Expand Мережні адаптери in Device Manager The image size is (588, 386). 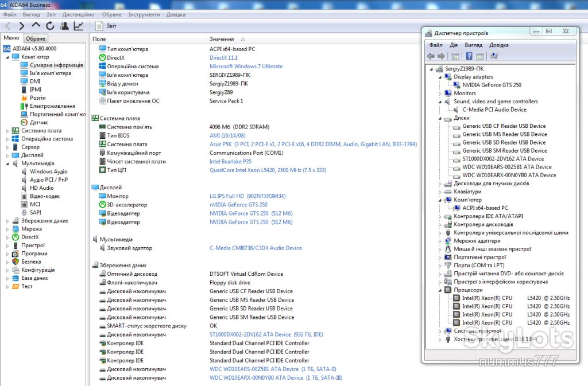(440, 241)
